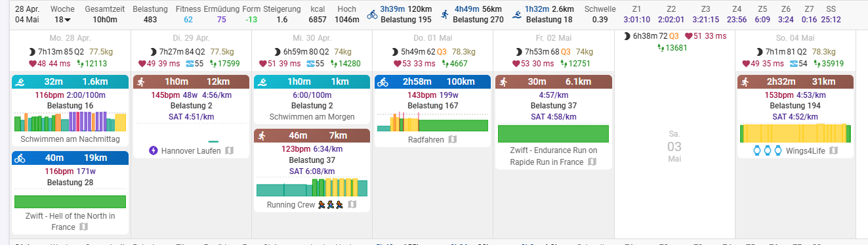Click the swimming icon in weekly summary header
This screenshot has height=245, width=868.
[517, 14]
